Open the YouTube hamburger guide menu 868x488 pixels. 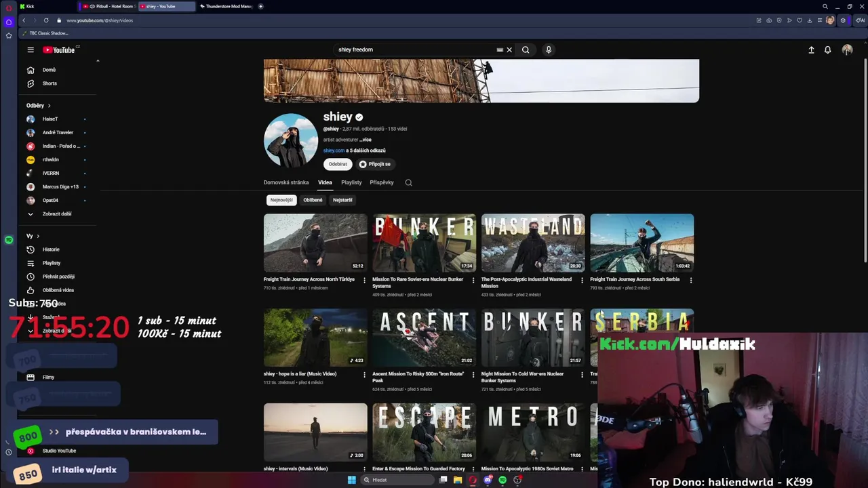pos(31,49)
